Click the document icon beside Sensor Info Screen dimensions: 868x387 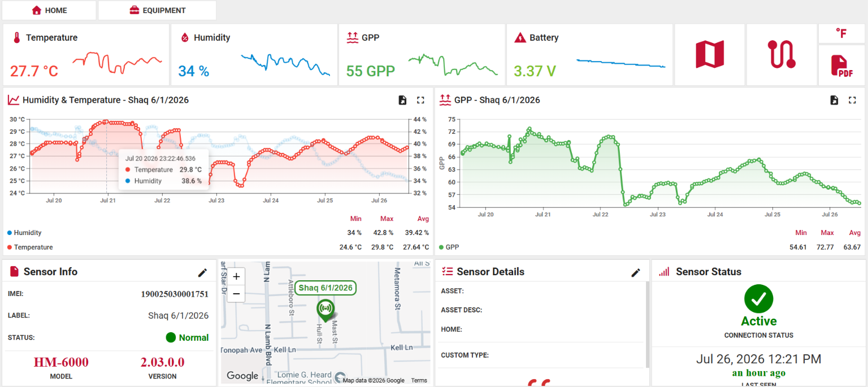click(15, 272)
